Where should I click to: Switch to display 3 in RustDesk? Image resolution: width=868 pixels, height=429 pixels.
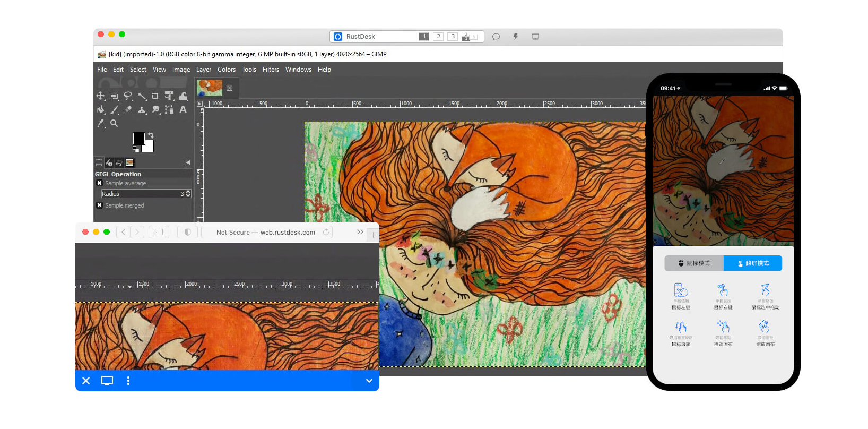click(453, 37)
